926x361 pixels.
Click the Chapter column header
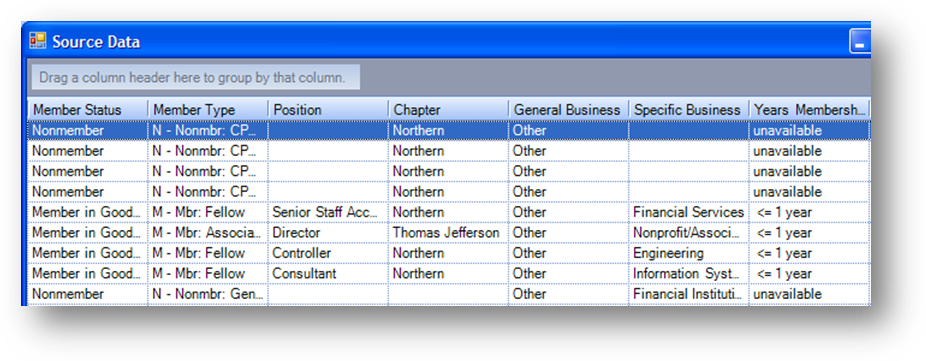pos(449,110)
